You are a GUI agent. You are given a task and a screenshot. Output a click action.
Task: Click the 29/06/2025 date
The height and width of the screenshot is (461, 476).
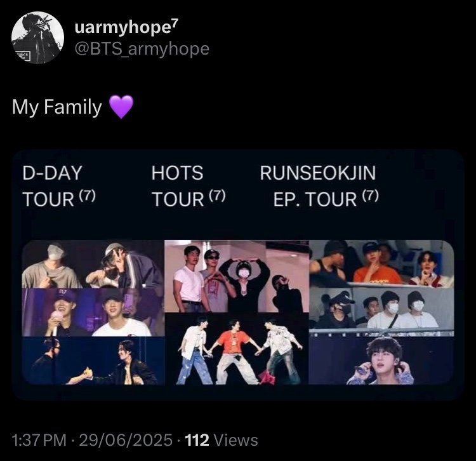126,440
